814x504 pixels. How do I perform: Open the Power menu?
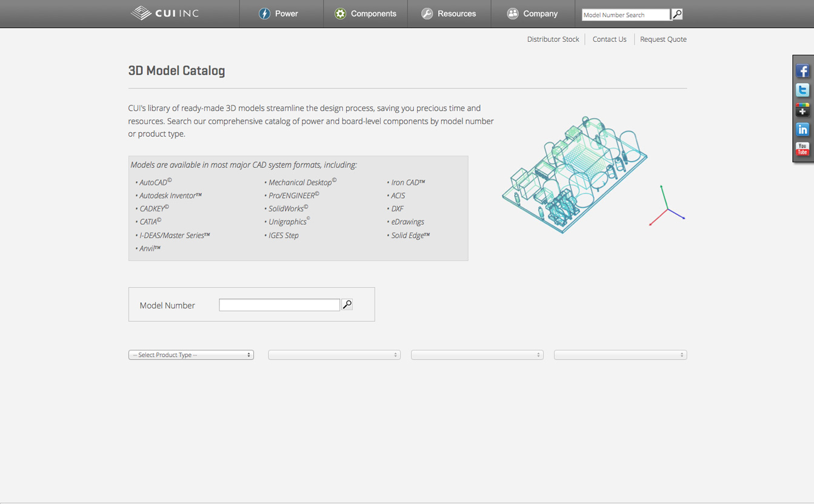click(279, 13)
